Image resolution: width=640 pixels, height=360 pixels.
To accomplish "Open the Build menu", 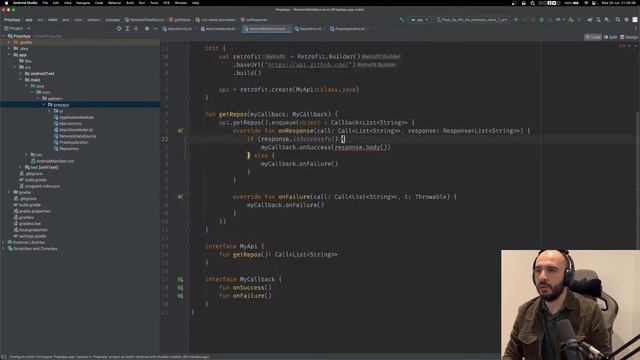I will 130,3.
